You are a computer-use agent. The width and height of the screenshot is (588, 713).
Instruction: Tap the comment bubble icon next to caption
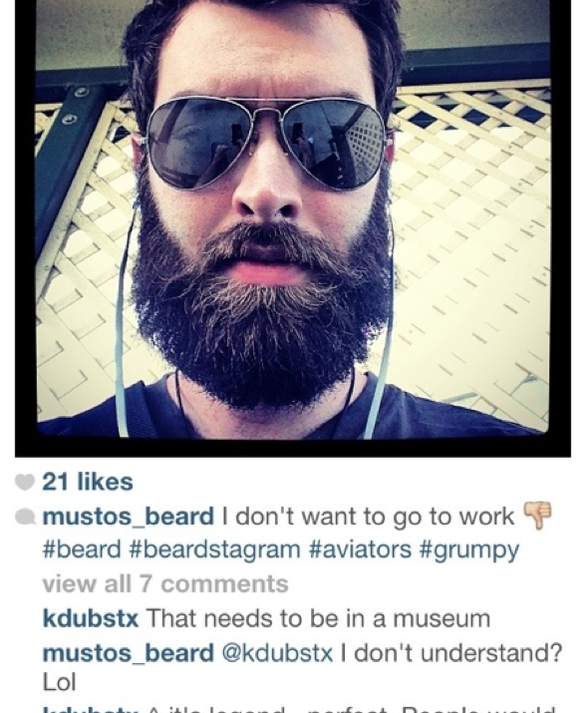coord(25,517)
